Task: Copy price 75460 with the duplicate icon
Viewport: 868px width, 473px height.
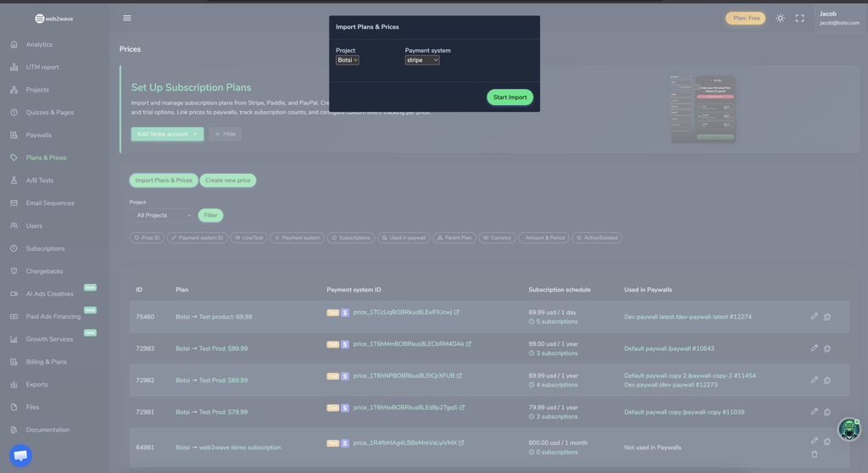Action: (827, 317)
